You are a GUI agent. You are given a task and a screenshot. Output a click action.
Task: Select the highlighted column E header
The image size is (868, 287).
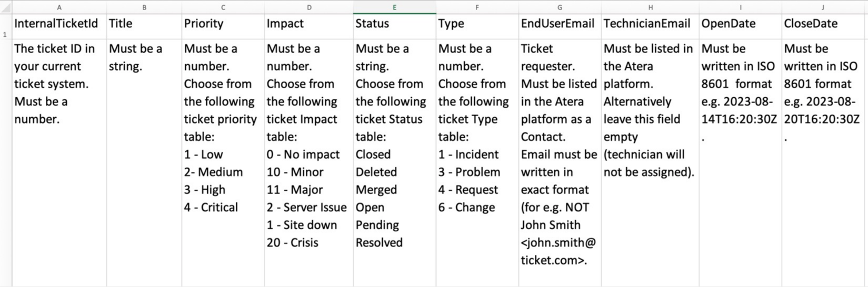pyautogui.click(x=395, y=7)
